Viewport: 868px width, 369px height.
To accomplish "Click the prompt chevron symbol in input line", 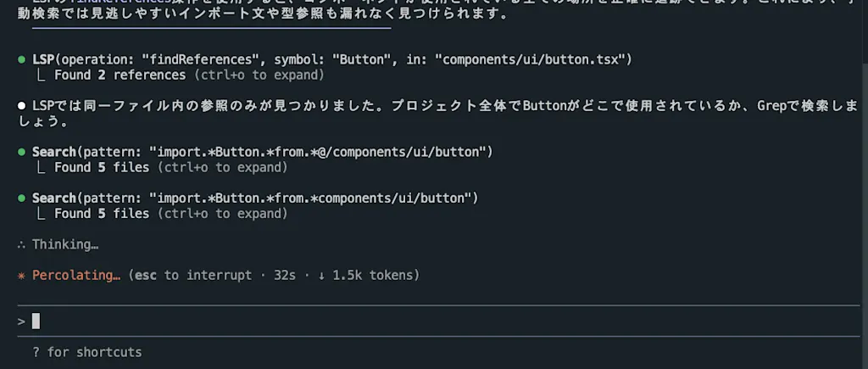I will click(21, 321).
